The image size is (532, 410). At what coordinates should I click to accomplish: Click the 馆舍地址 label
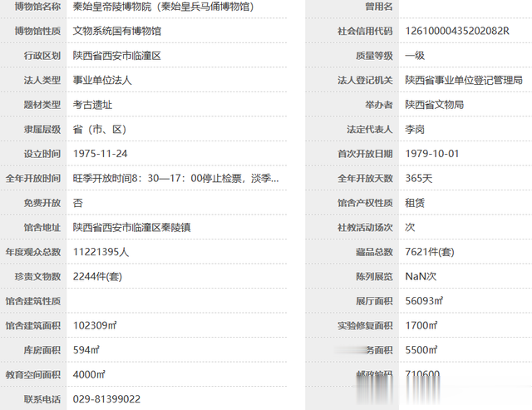[x=42, y=227]
